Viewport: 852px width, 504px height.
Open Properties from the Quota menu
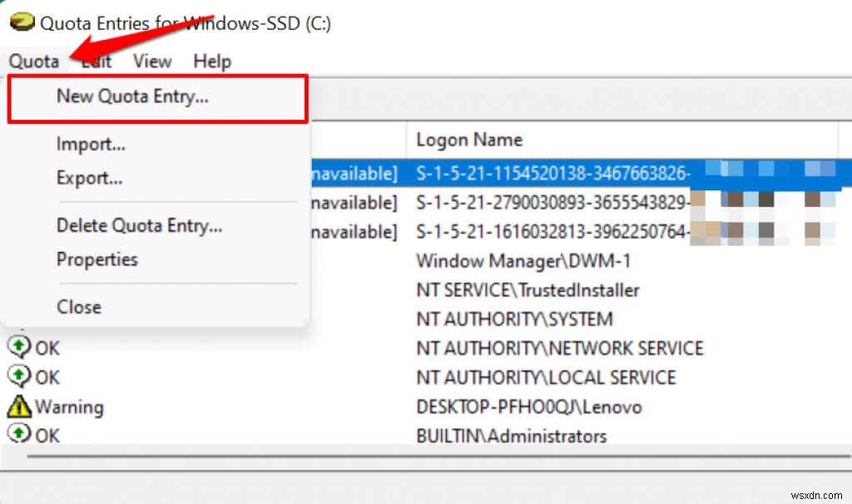click(97, 259)
